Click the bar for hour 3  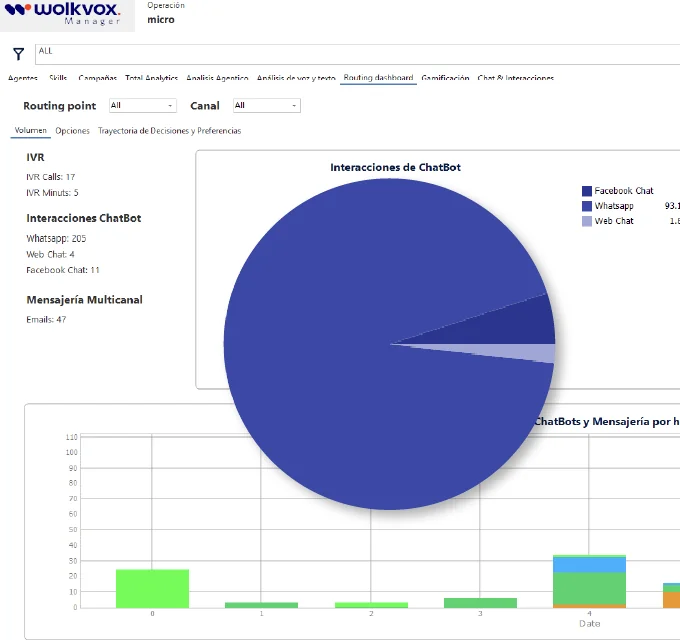[x=481, y=603]
